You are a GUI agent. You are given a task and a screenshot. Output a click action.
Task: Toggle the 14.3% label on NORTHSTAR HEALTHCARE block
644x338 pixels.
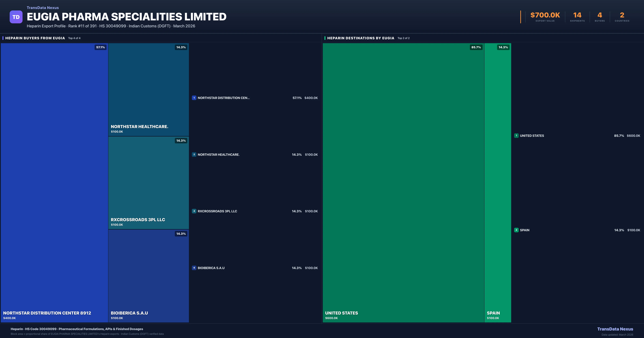coord(181,47)
